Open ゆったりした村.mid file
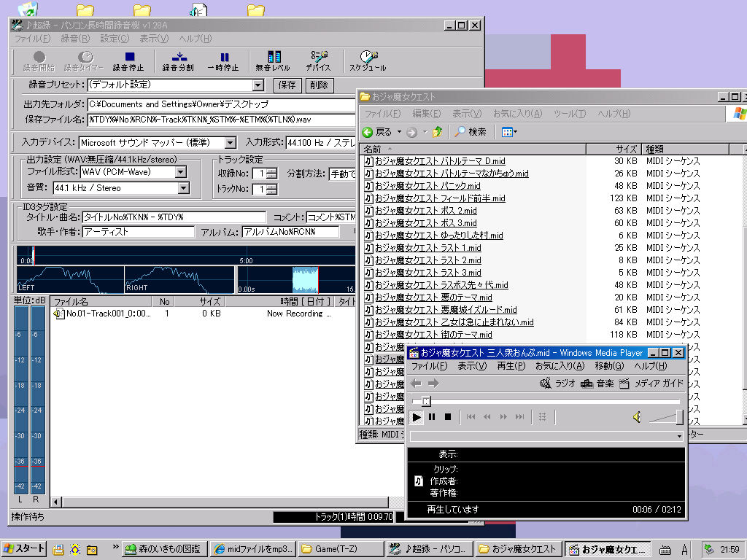Screen dimensions: 747x560 438,236
